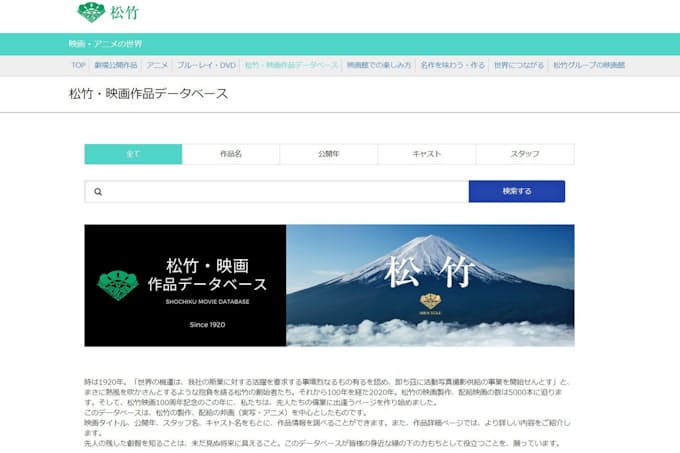Select 松竹・映画作品データベース in the nav bar

pos(291,65)
